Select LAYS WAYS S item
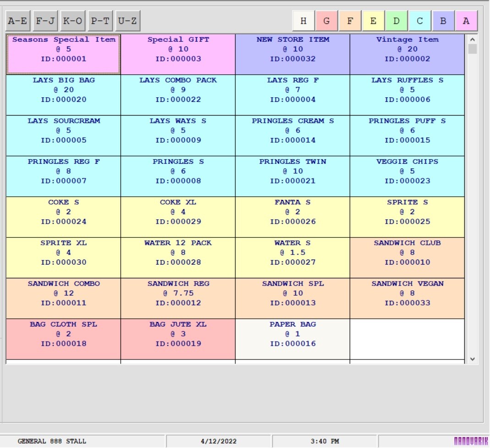This screenshot has height=448, width=490. pyautogui.click(x=178, y=136)
